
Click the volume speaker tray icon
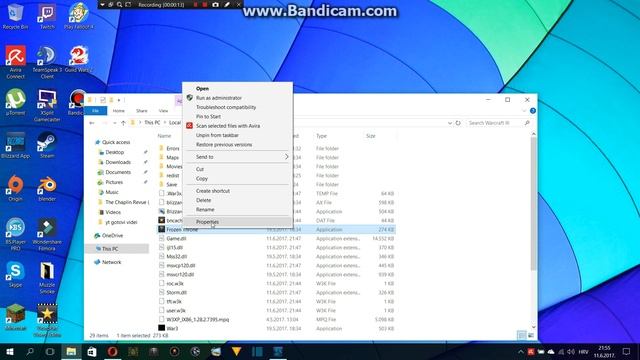point(571,352)
